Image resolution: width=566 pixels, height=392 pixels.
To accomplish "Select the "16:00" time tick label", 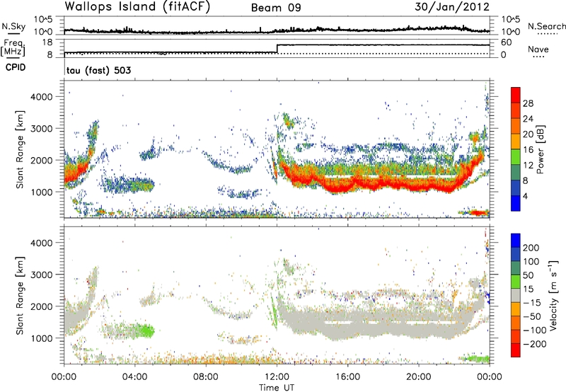I will coord(347,377).
